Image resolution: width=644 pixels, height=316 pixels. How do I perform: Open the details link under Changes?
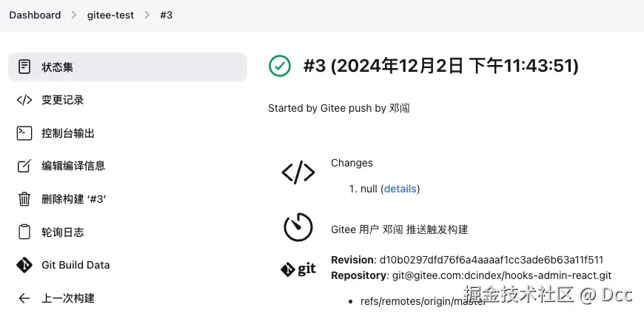click(400, 189)
